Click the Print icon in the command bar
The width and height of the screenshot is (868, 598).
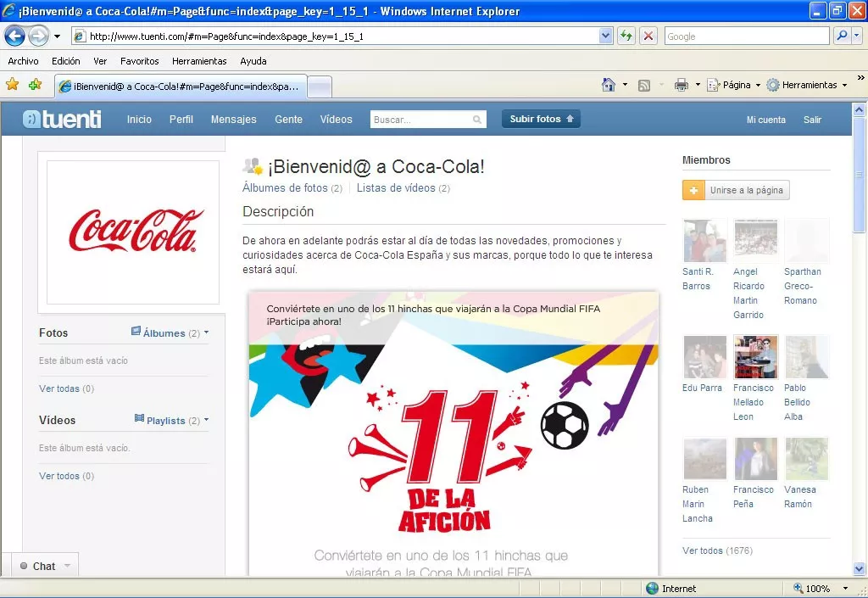click(681, 85)
